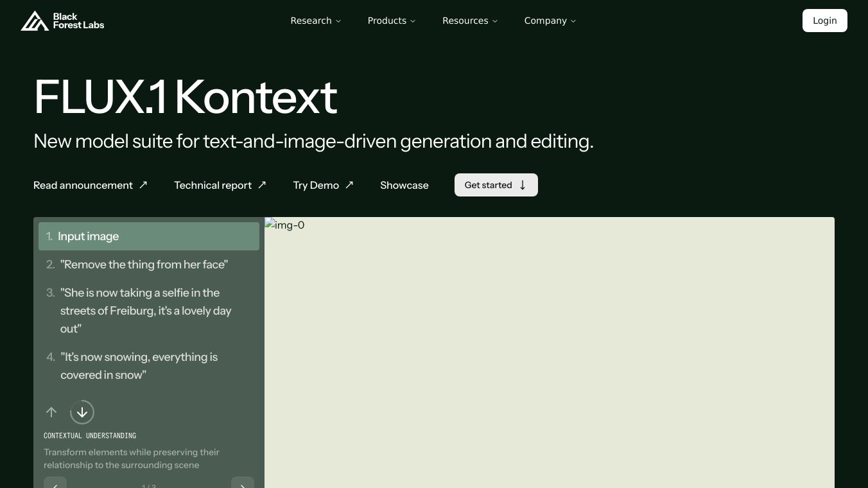Viewport: 868px width, 488px height.
Task: Open the Company dropdown
Action: (x=550, y=21)
